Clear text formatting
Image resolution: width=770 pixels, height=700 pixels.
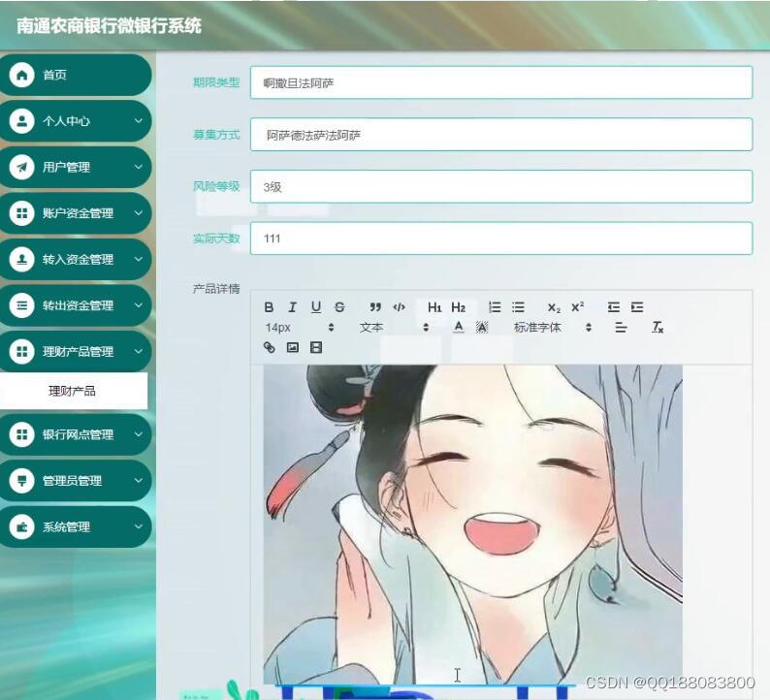point(658,327)
